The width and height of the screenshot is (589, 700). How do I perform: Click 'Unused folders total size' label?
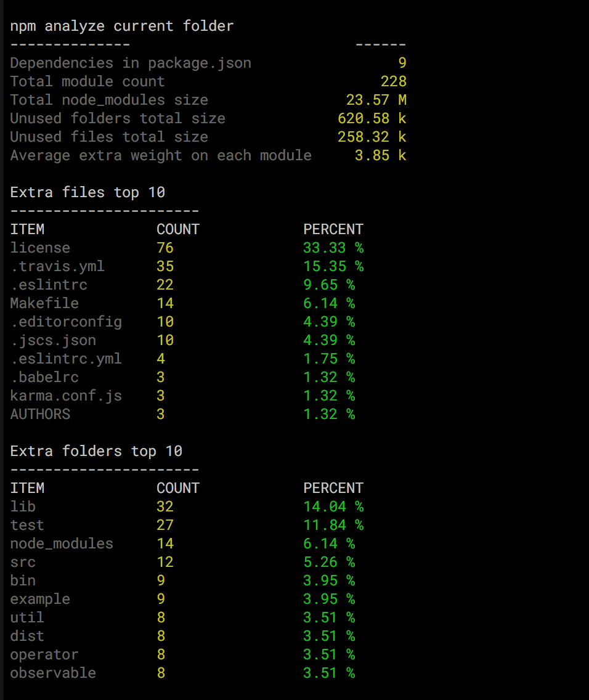pos(118,118)
